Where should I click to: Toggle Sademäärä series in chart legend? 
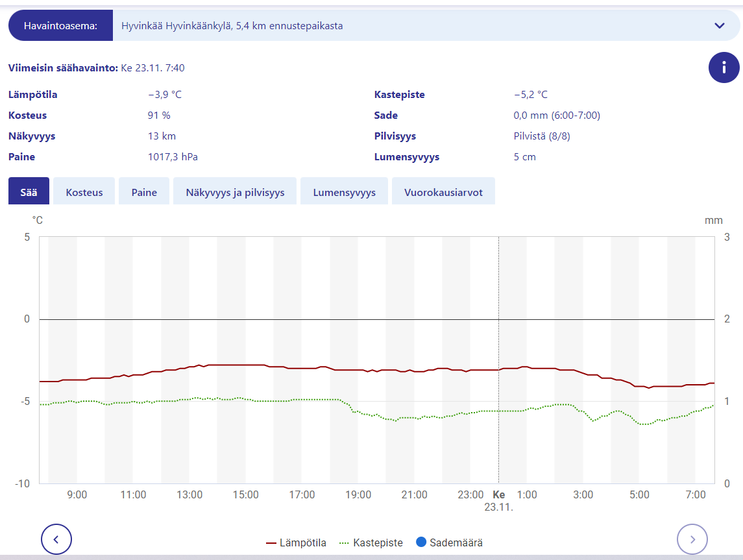(x=458, y=542)
